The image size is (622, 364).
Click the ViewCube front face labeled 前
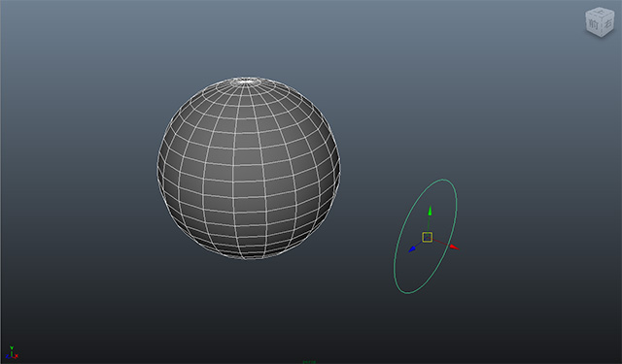pos(593,24)
